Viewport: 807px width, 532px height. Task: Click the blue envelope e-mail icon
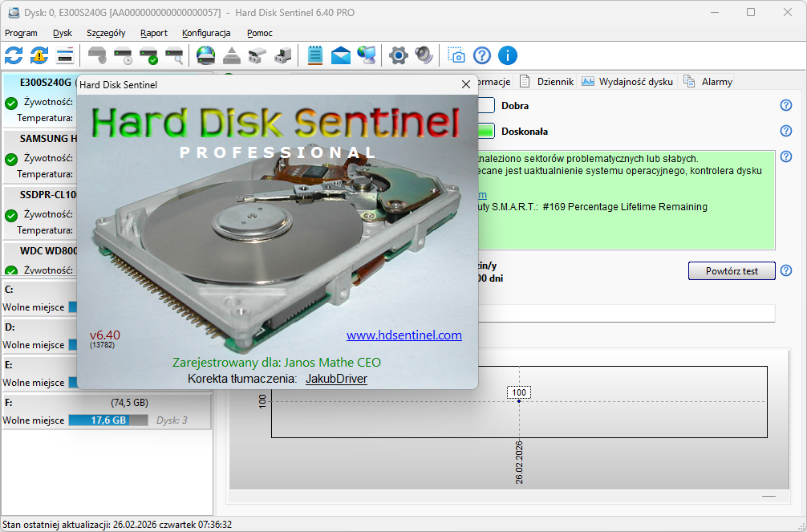click(x=341, y=55)
